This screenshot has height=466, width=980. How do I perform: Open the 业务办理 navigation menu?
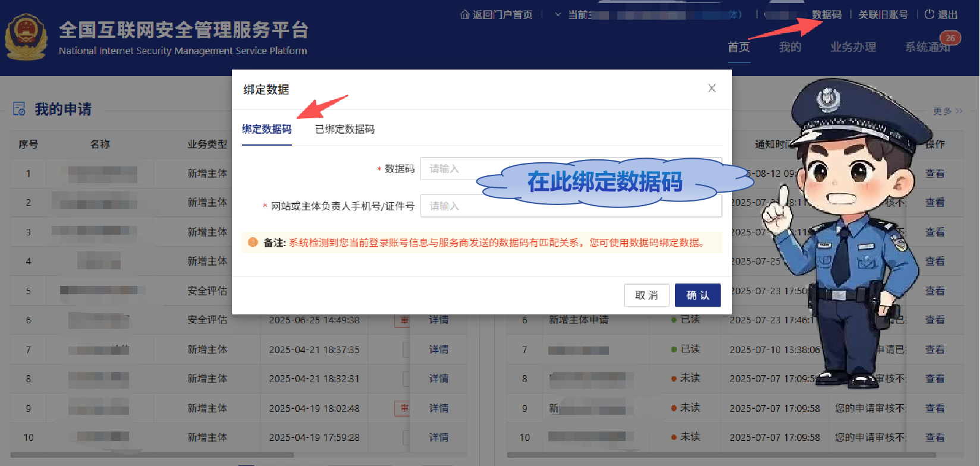pyautogui.click(x=853, y=47)
